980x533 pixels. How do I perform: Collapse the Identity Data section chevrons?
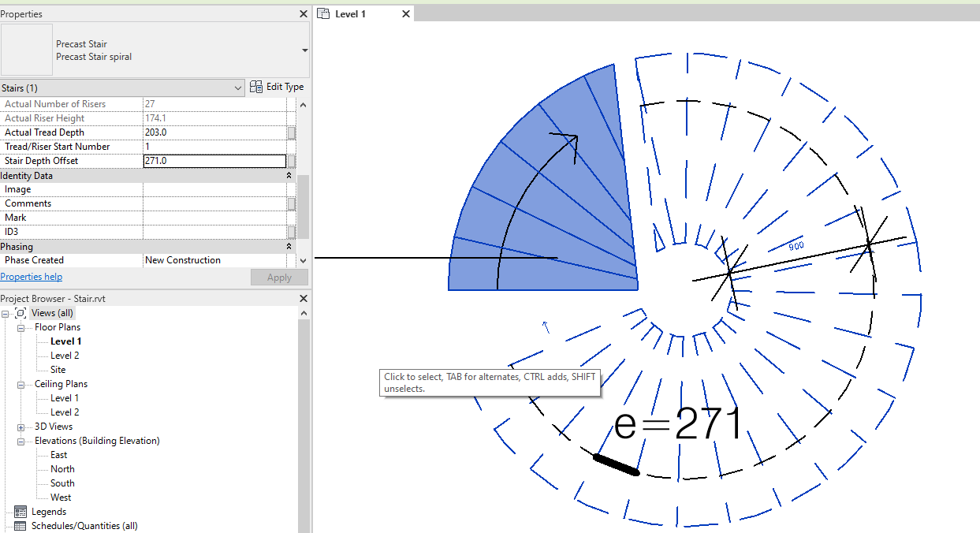289,175
